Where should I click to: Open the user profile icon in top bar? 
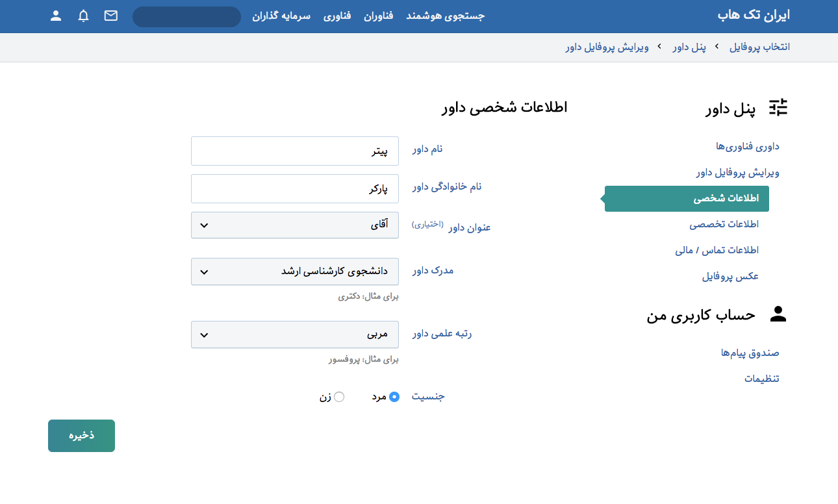tap(56, 16)
